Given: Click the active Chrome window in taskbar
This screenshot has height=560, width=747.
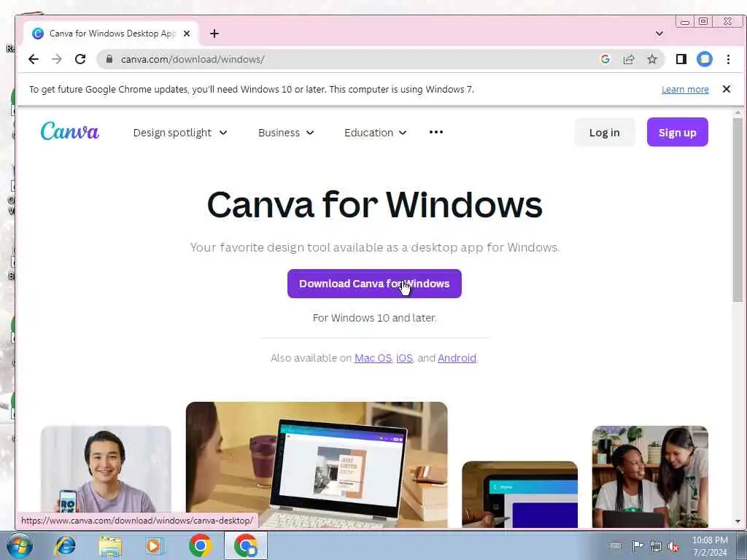Looking at the screenshot, I should click(246, 545).
